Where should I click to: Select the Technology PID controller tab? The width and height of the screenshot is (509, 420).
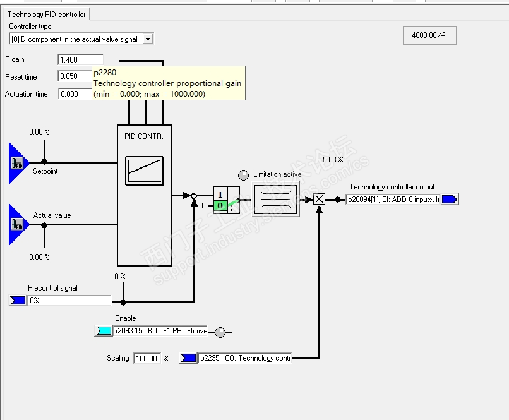[47, 15]
